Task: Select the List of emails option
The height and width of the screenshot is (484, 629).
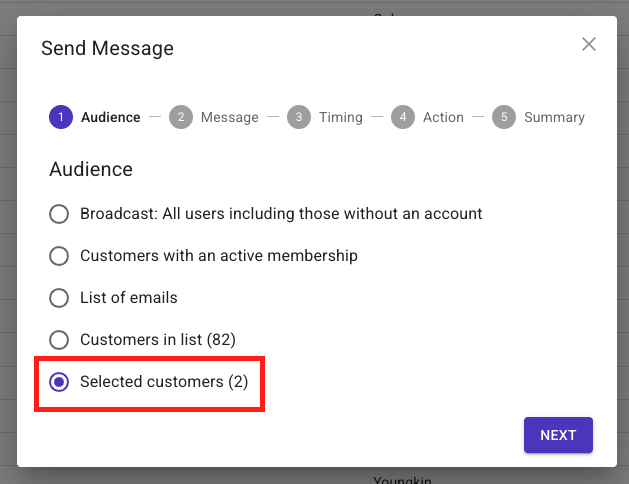Action: point(60,298)
